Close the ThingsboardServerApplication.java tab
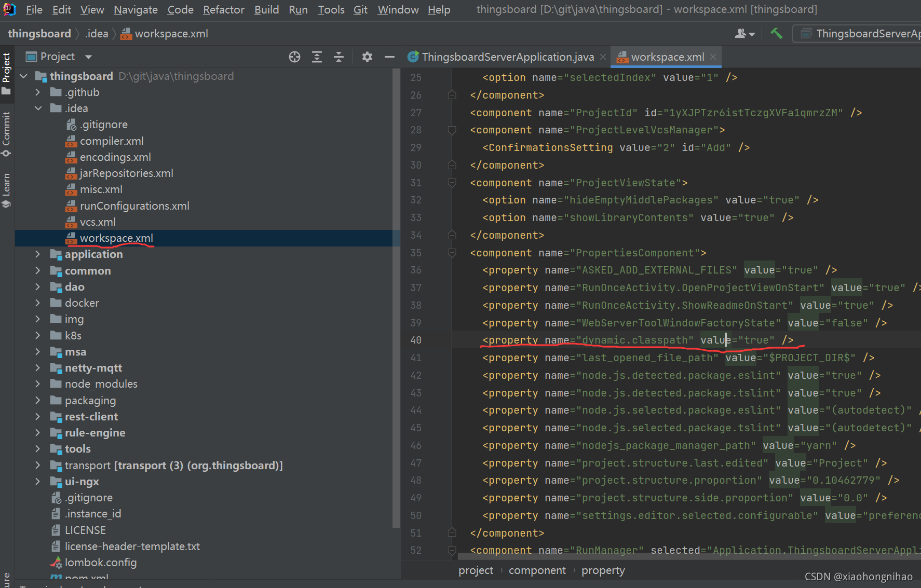This screenshot has height=588, width=921. (603, 57)
